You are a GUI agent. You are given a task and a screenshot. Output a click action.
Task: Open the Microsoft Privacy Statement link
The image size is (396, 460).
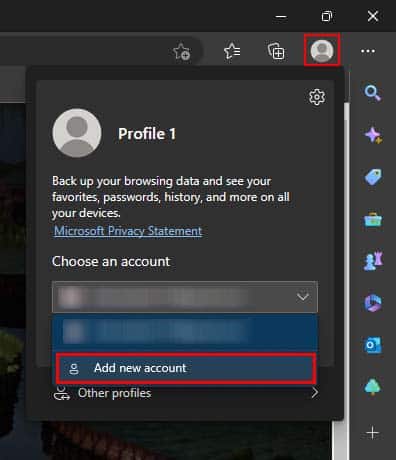coord(128,231)
